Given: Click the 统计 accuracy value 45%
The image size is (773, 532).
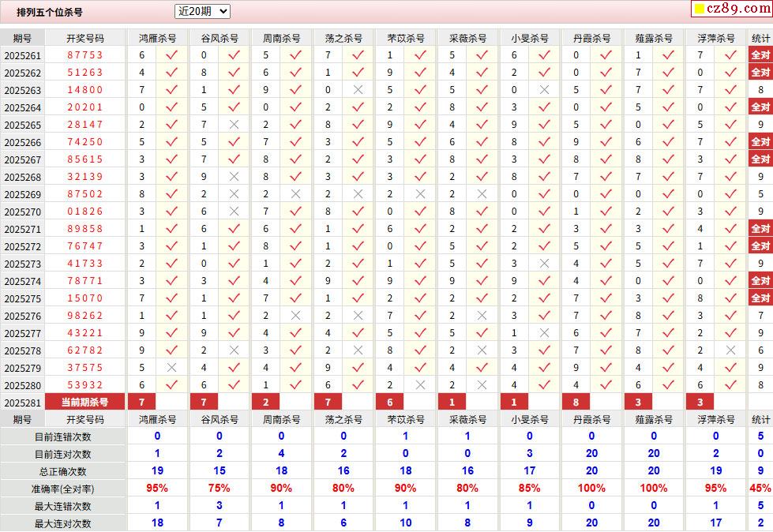Looking at the screenshot, I should (x=760, y=488).
